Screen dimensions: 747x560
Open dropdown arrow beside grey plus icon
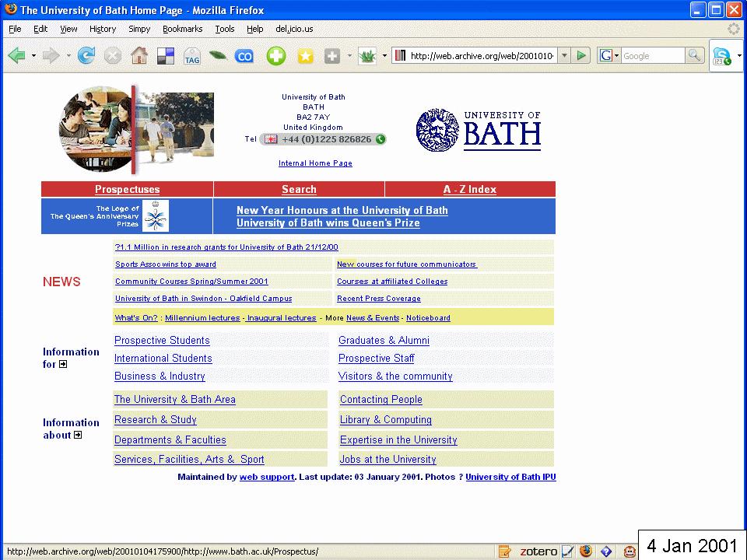(349, 56)
